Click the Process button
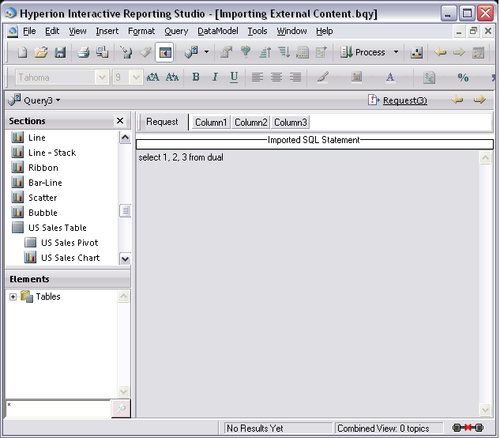The image size is (500, 438). click(x=363, y=52)
